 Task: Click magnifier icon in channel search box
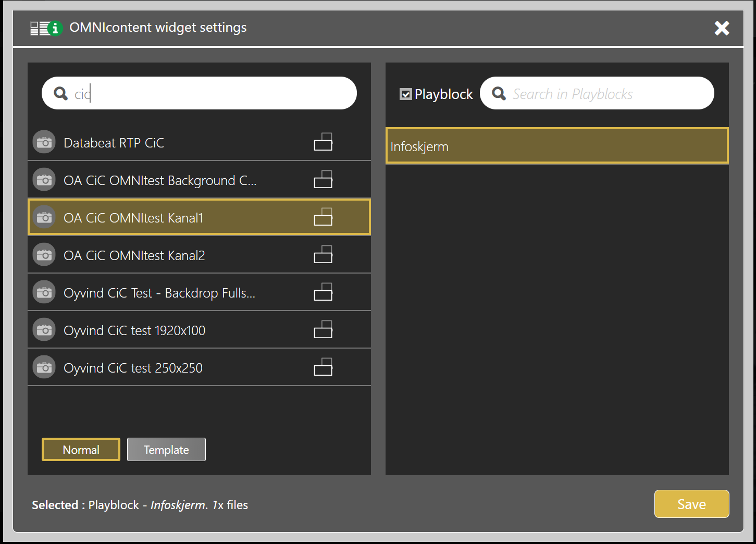point(61,93)
